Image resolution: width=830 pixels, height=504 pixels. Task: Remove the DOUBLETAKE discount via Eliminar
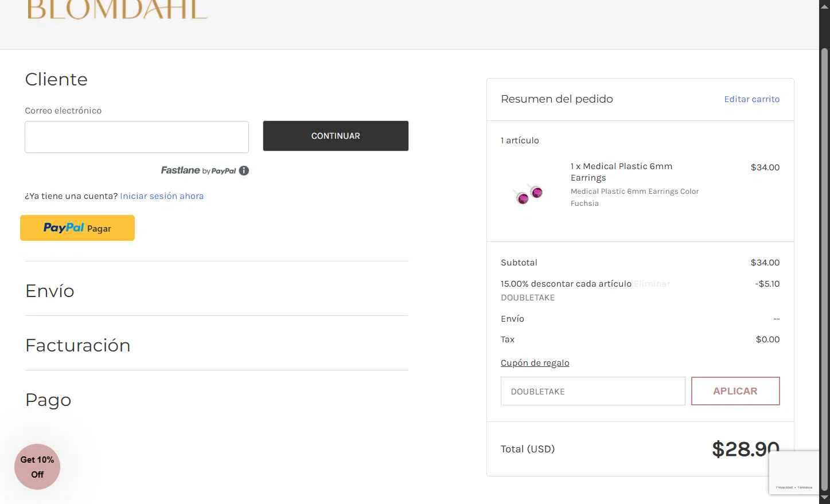click(x=652, y=284)
